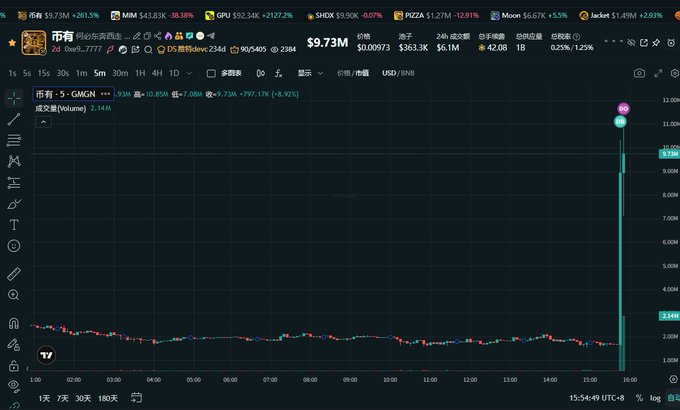Select the 5m interval

coord(100,73)
